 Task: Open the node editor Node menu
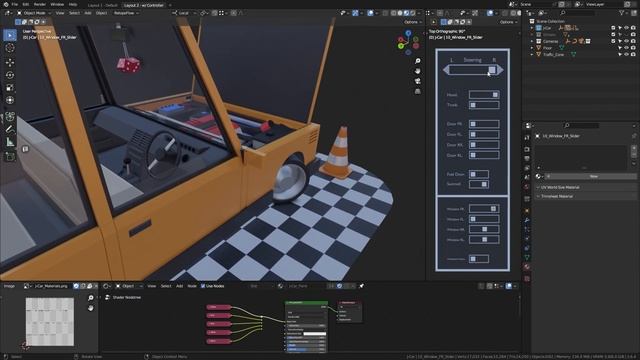(x=192, y=286)
